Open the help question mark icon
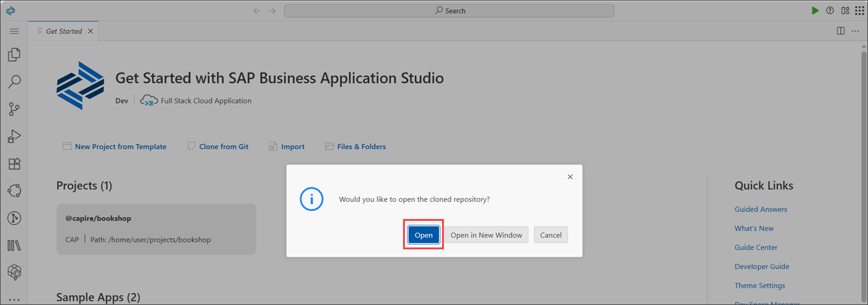Image resolution: width=868 pixels, height=305 pixels. tap(830, 11)
